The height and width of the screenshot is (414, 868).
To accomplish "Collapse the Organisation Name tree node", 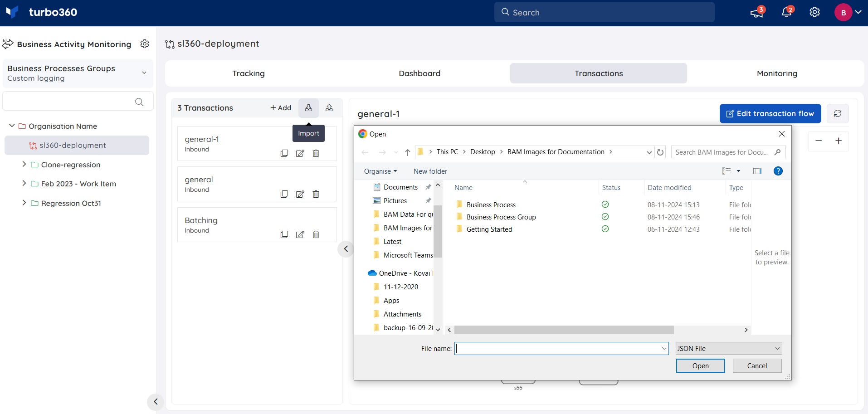I will click(12, 126).
